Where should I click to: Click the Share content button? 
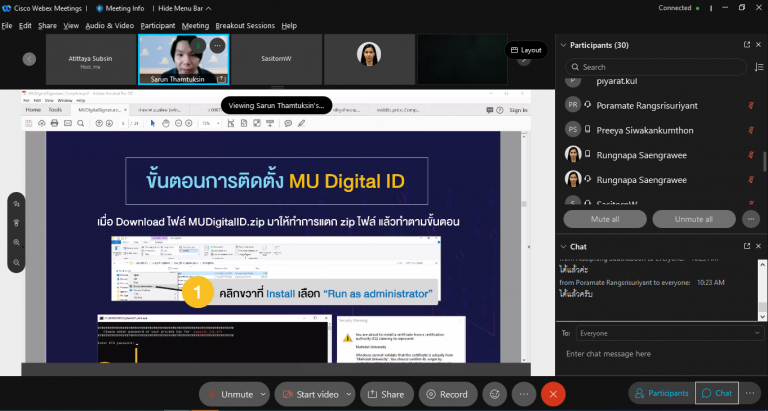[x=386, y=394]
